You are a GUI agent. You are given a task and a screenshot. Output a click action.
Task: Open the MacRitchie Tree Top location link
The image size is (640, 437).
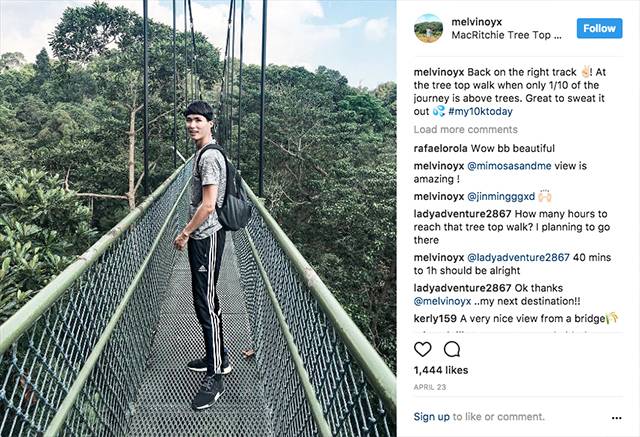coord(507,36)
